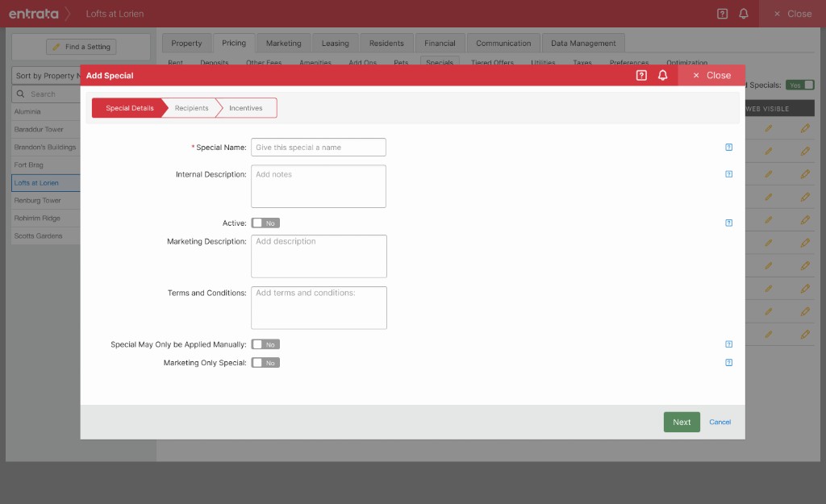Click into Marketing Description text area
The width and height of the screenshot is (826, 504).
click(x=319, y=256)
